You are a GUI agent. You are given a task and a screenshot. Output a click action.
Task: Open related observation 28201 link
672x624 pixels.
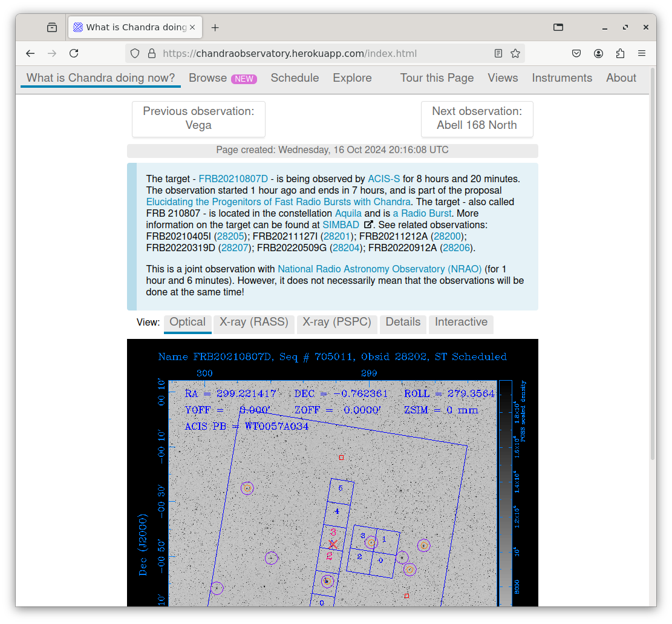[x=338, y=236]
